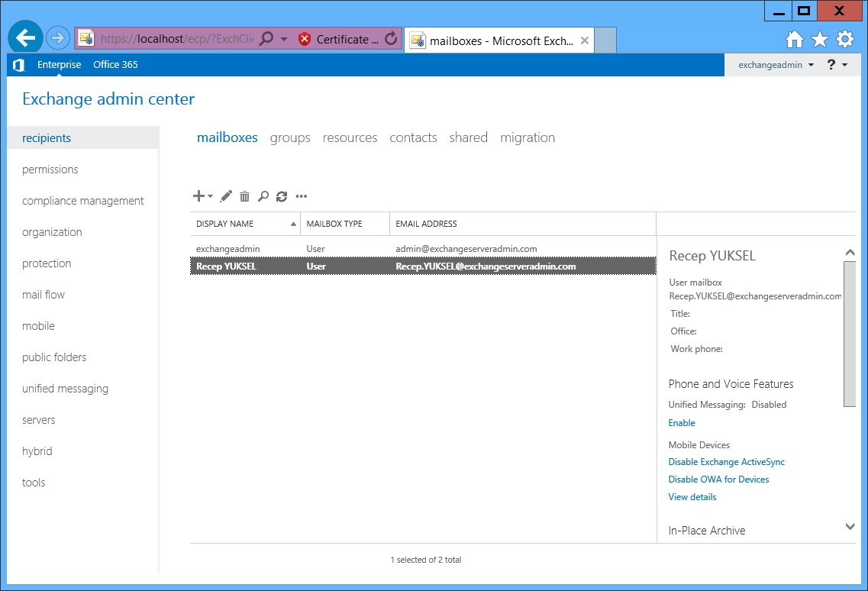Switch to the mailboxes tab
868x591 pixels.
(227, 137)
